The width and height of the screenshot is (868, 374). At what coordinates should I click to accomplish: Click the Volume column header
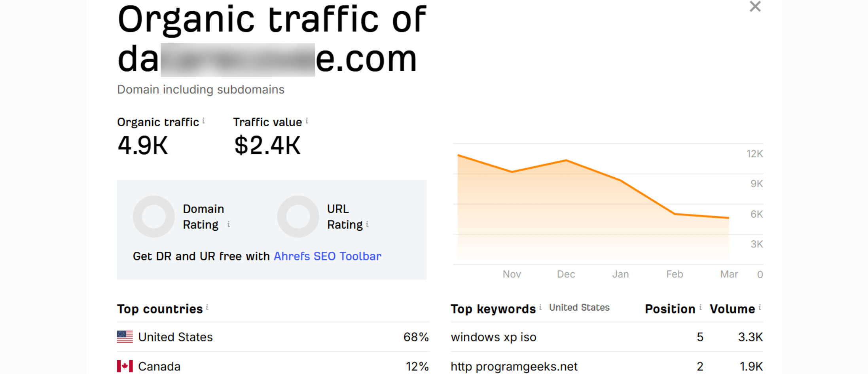tap(732, 309)
